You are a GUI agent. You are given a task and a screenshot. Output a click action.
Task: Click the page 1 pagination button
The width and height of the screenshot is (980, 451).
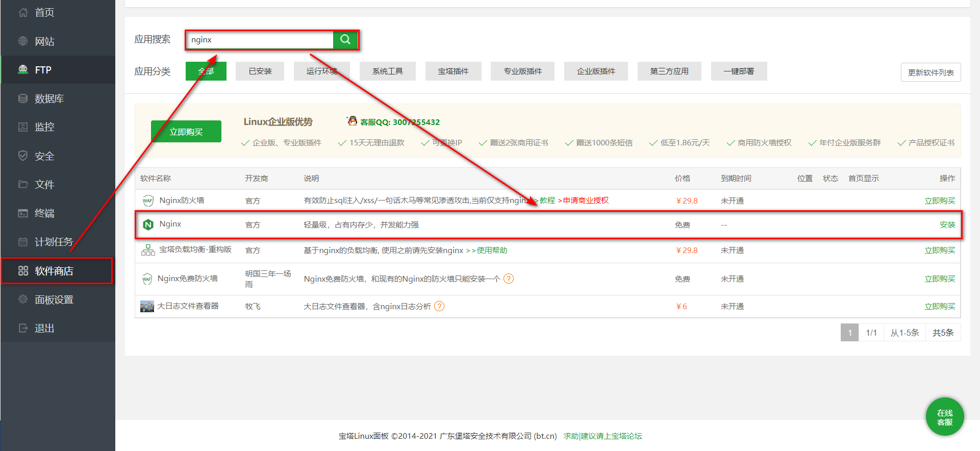[x=849, y=333]
